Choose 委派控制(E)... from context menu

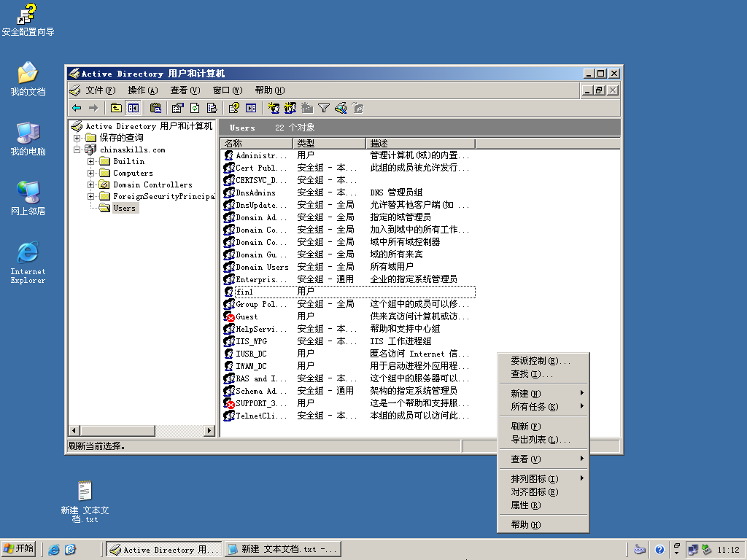543,360
